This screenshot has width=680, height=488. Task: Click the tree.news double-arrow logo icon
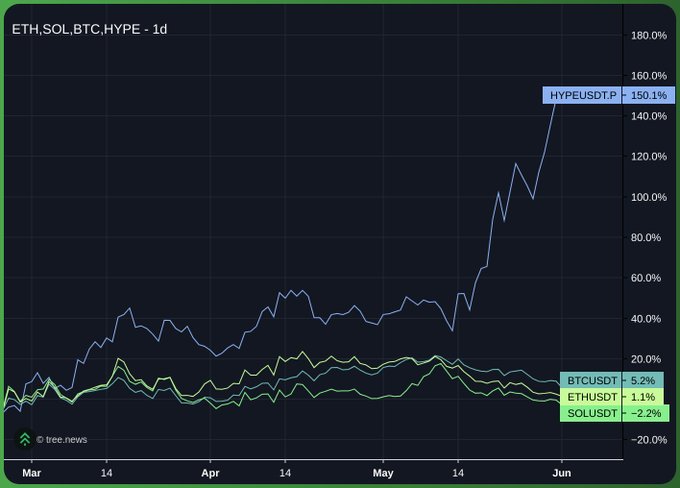click(x=25, y=439)
